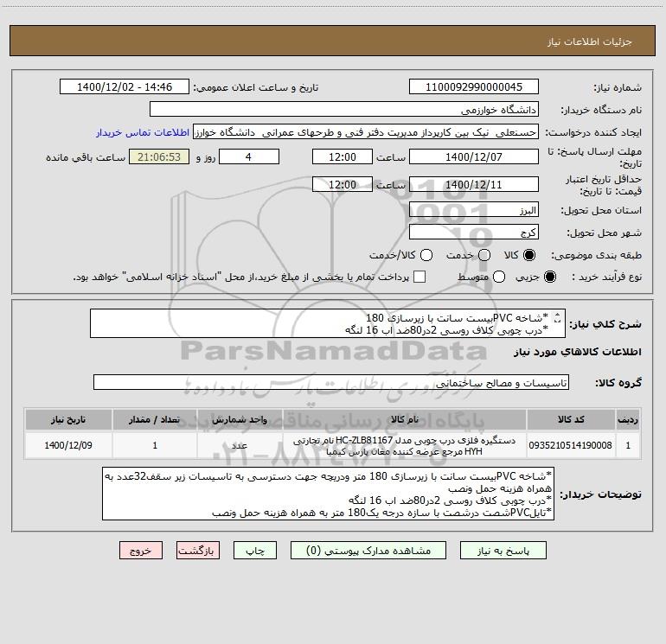Click the need number field 1100092990000045
Viewport: 666px width, 644px height.
pyautogui.click(x=474, y=86)
